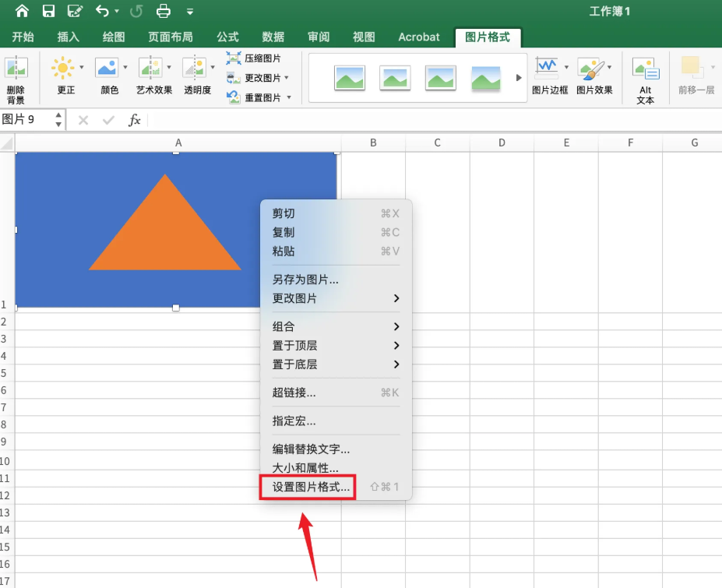Image resolution: width=722 pixels, height=588 pixels.
Task: Open the 置于顶层 submenu
Action: (x=336, y=346)
